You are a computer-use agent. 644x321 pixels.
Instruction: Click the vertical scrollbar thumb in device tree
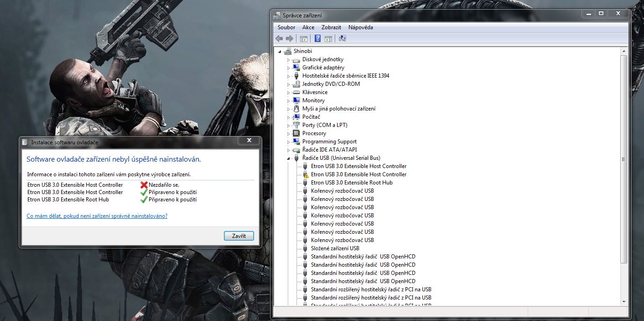(624, 158)
